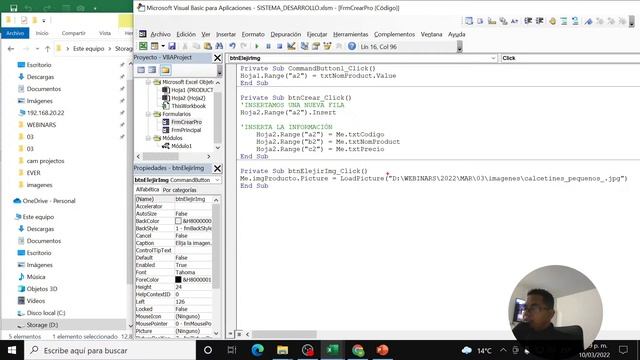The width and height of the screenshot is (640, 360).
Task: Open VBA Help with the blue question icon
Action: pos(352,46)
